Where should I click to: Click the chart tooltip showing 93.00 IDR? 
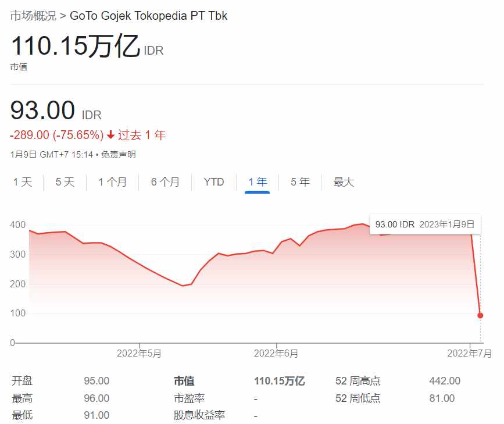click(x=425, y=225)
